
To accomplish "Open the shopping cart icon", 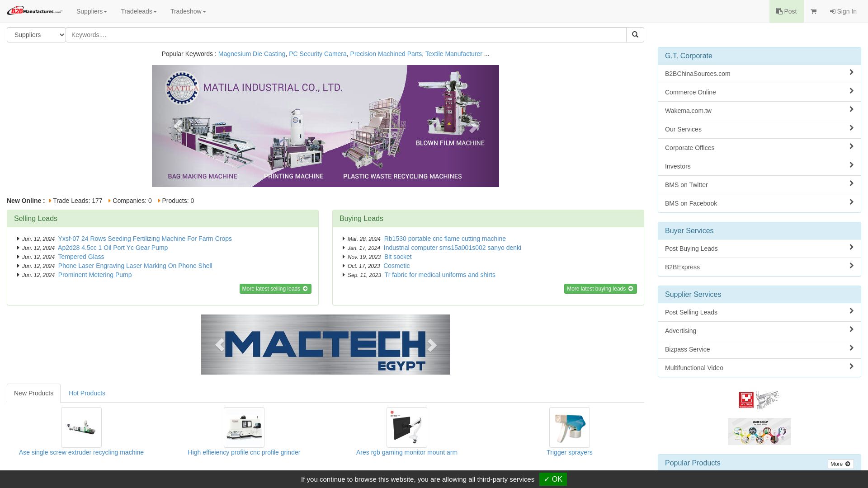I will coord(813,11).
